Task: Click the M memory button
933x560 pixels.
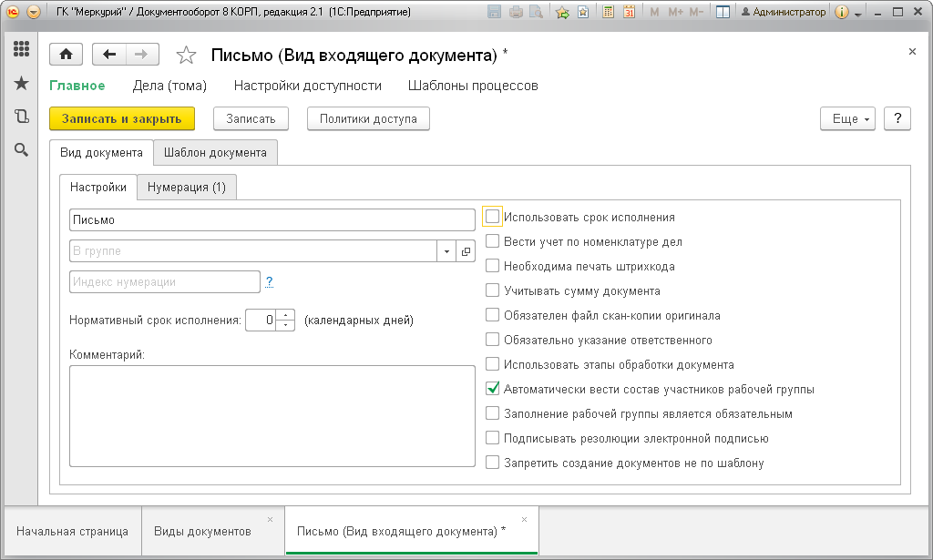Action: tap(654, 12)
